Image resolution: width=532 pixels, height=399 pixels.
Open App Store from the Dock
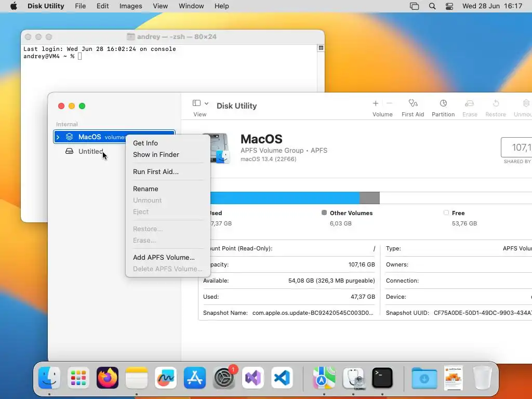point(195,378)
